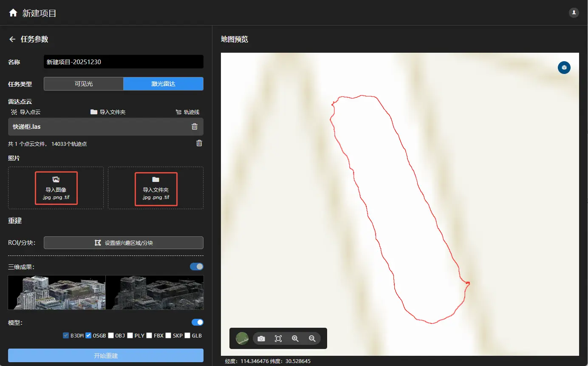Go back using the arrow beside 任务参数

12,39
